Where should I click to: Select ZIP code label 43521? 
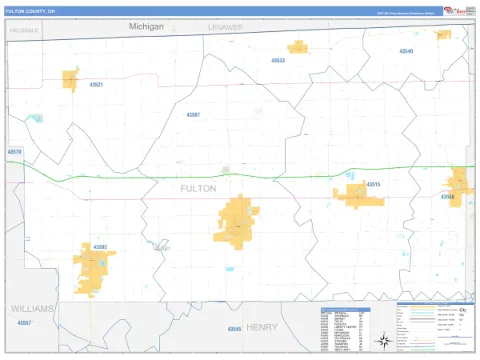pyautogui.click(x=96, y=85)
